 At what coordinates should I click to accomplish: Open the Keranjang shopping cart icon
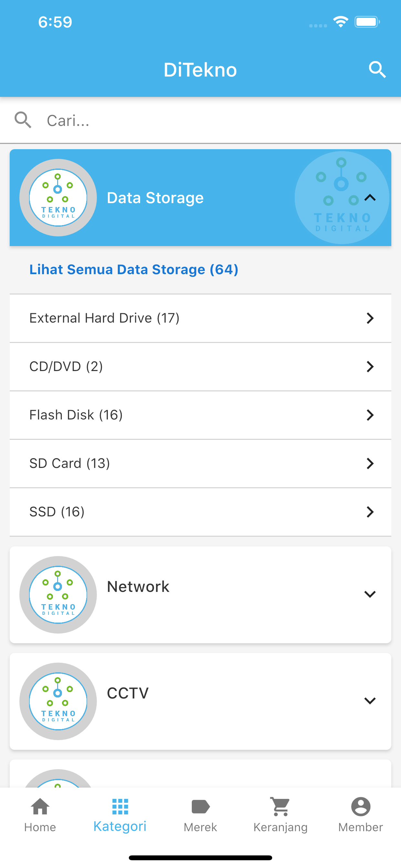(280, 807)
